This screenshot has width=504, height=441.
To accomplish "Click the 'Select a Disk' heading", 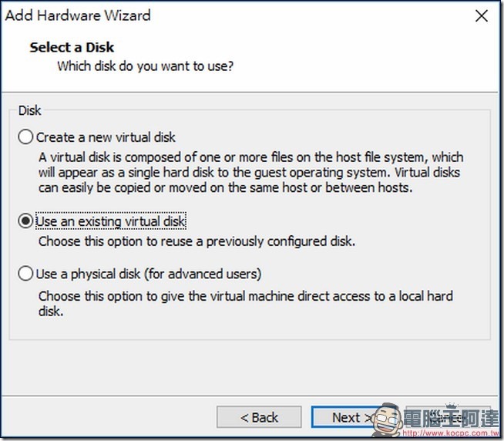I will [x=72, y=47].
